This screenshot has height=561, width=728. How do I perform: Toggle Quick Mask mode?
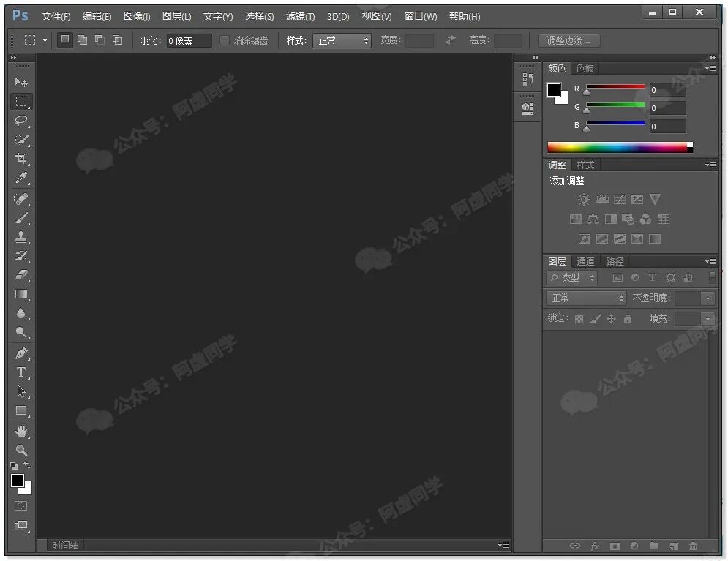point(21,506)
